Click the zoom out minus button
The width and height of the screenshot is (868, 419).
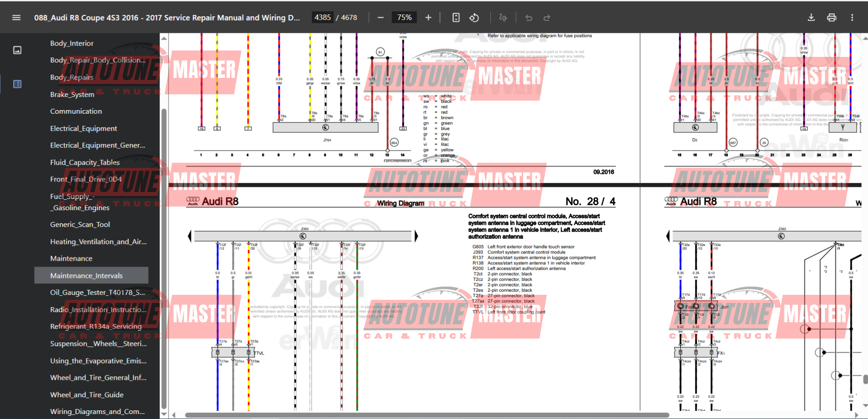click(x=381, y=18)
